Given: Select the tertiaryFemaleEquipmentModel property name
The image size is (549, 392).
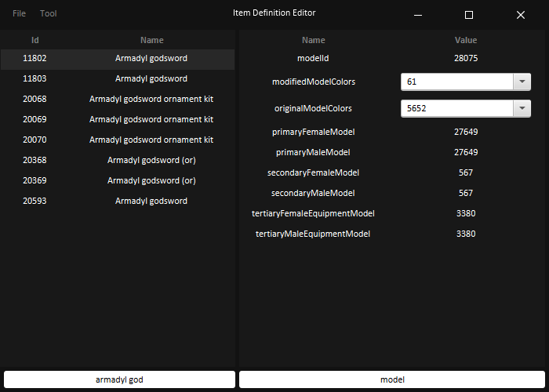Looking at the screenshot, I should (x=313, y=213).
